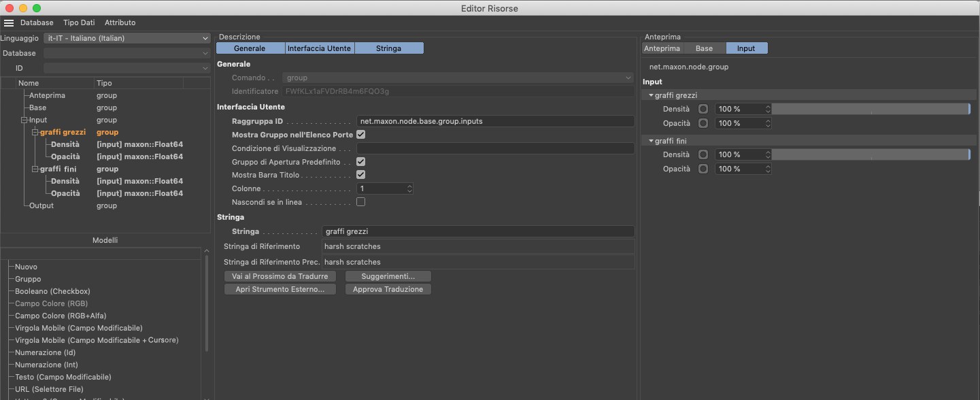Open the Database menu in the menu bar
Screen dimensions: 980x400
(x=37, y=22)
